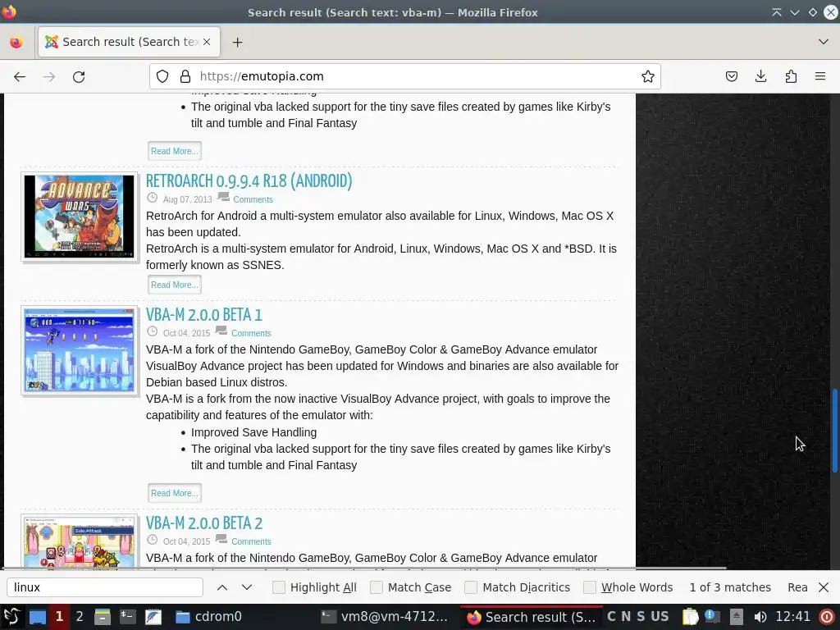Close the Search result tab
The width and height of the screenshot is (840, 630).
click(x=207, y=42)
